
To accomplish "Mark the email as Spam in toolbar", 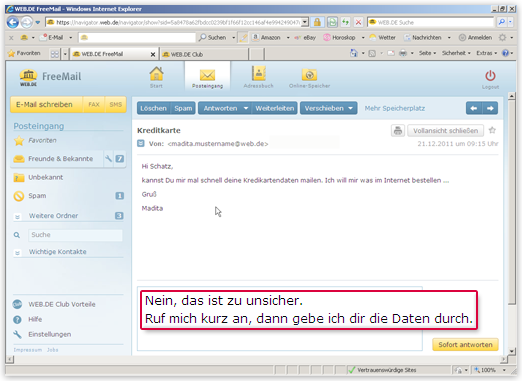I will click(x=183, y=108).
